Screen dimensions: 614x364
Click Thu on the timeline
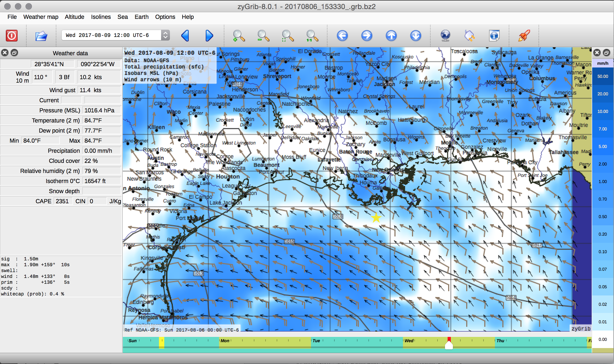pyautogui.click(x=500, y=341)
